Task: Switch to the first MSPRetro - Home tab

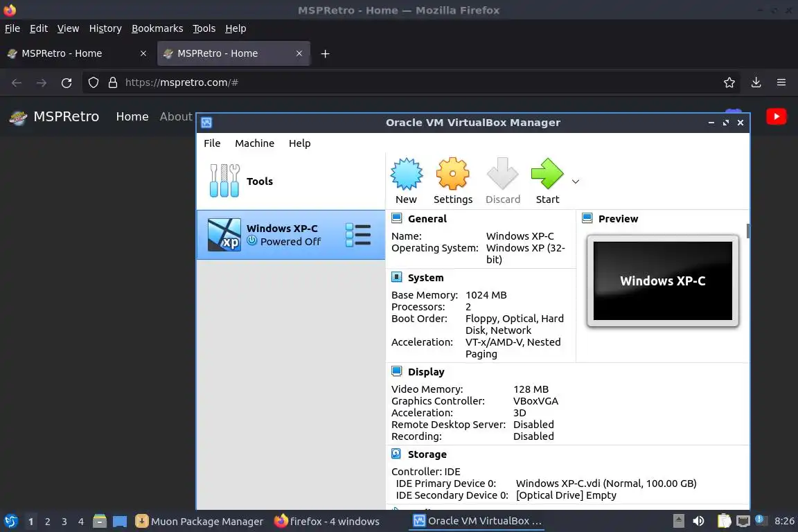Action: coord(78,53)
